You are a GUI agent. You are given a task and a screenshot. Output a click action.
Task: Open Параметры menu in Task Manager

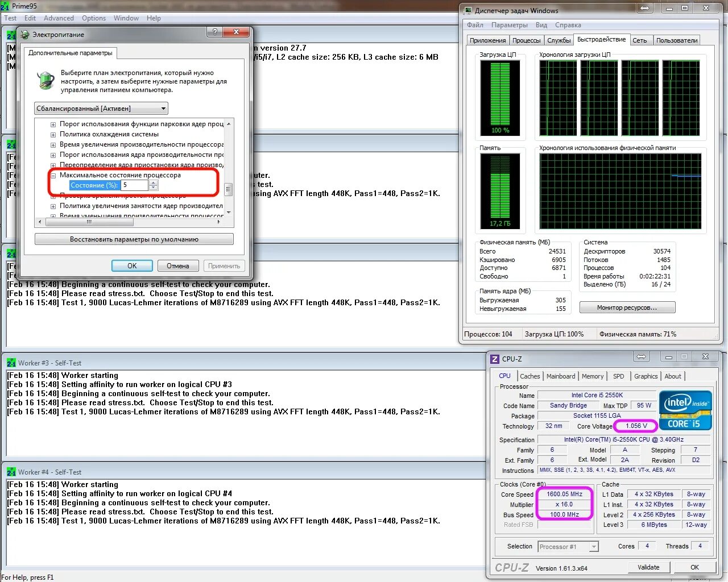pyautogui.click(x=510, y=25)
